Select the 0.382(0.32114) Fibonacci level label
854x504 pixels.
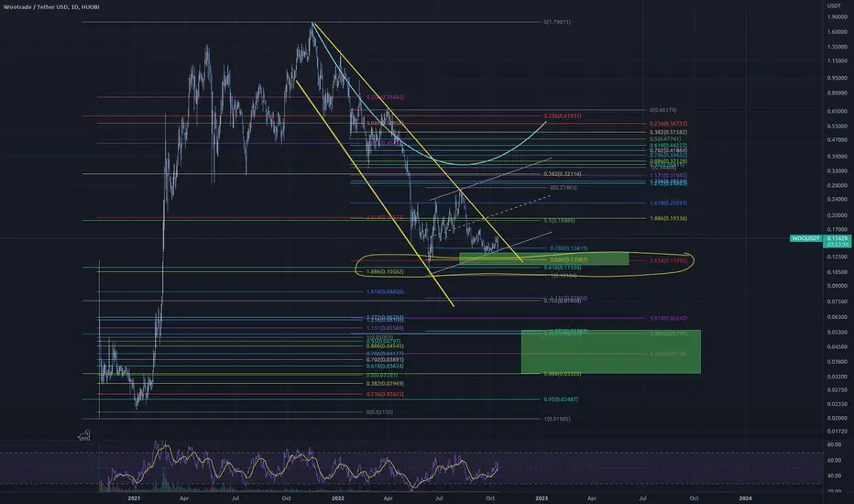(x=562, y=174)
